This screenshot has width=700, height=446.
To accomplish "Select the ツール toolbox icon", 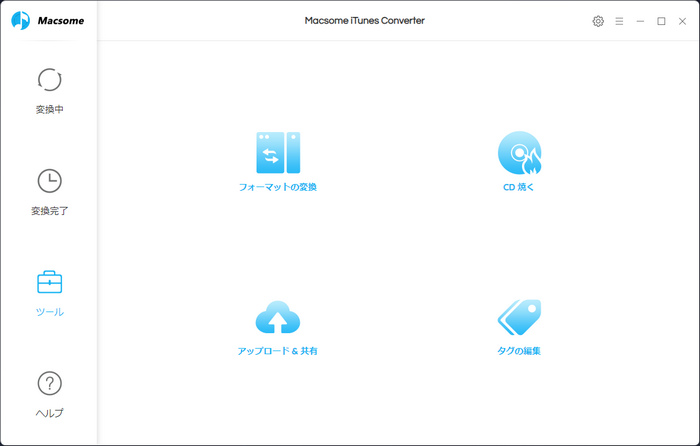I will click(x=49, y=282).
